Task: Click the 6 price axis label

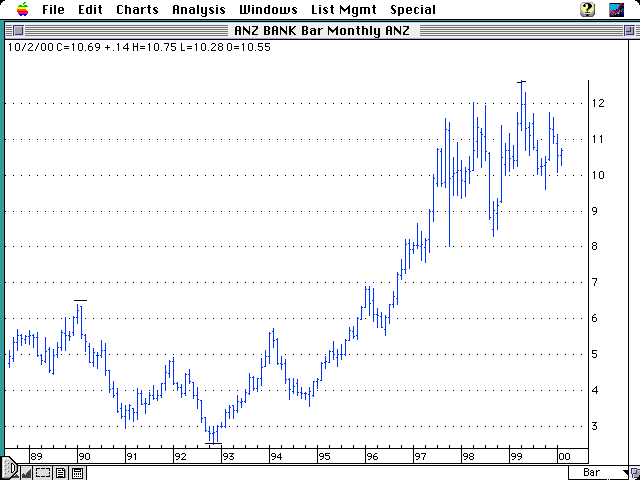Action: click(595, 318)
